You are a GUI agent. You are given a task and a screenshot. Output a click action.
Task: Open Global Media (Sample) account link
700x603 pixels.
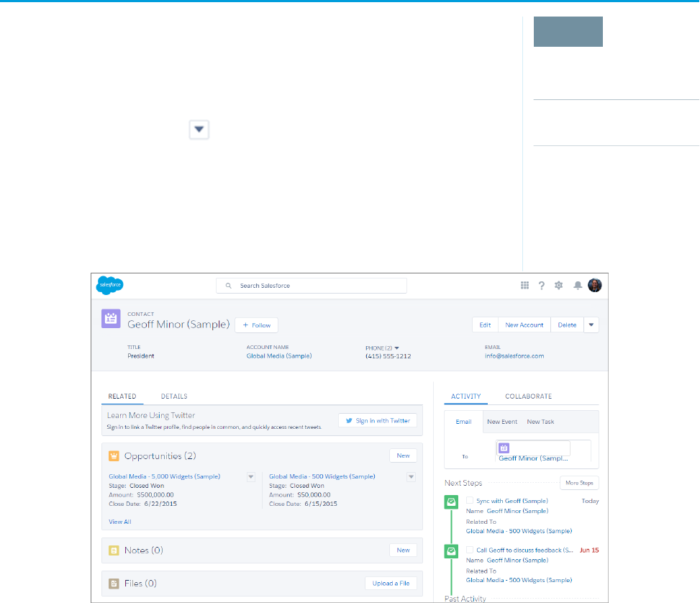click(279, 356)
